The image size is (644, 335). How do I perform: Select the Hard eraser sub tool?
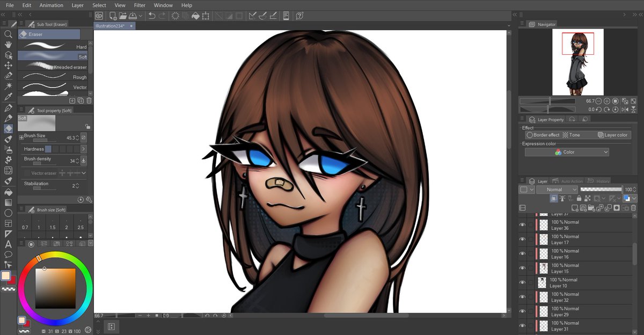[53, 47]
